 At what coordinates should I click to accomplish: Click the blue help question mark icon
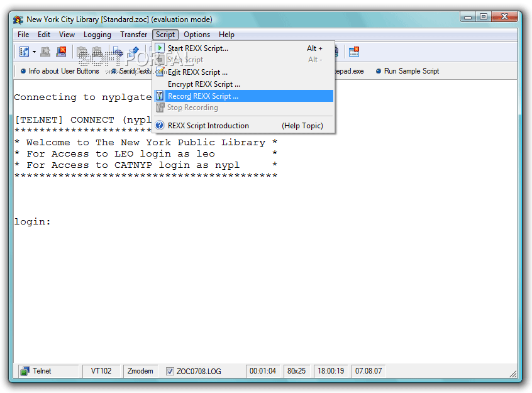click(x=160, y=125)
